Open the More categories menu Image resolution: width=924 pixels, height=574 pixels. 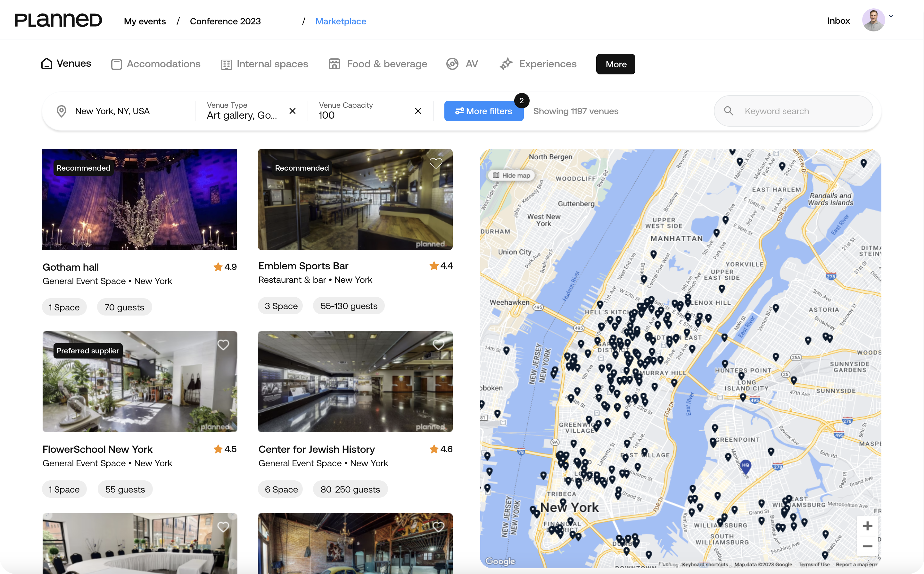[615, 64]
